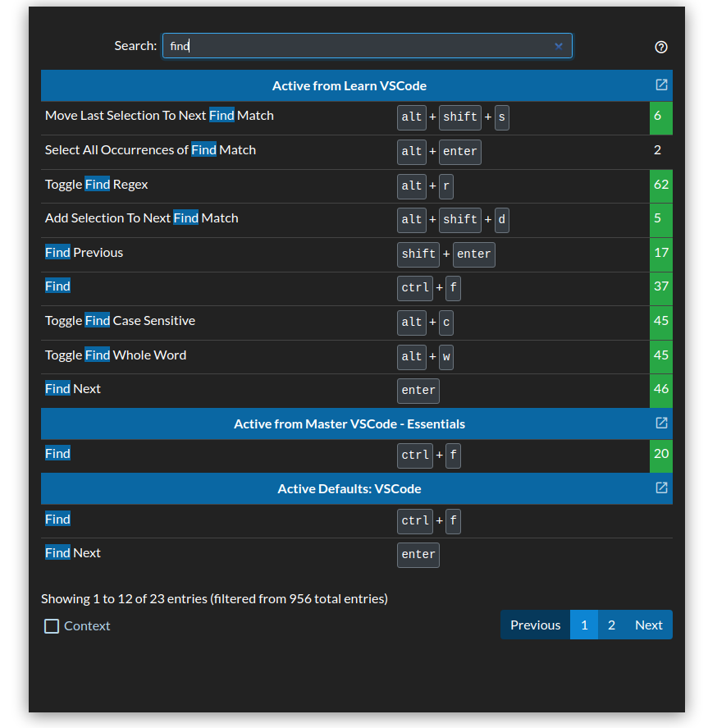708x728 pixels.
Task: Click the green count badge 37
Action: [660, 288]
